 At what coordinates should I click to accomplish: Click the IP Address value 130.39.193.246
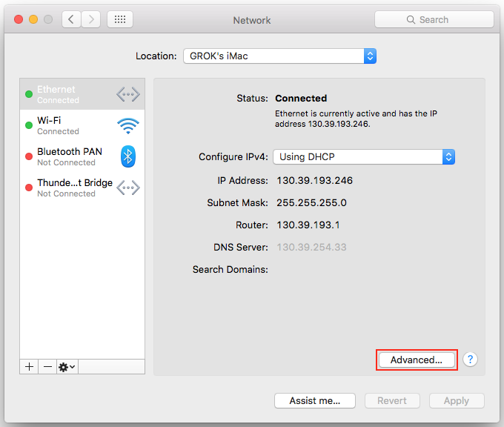(315, 181)
